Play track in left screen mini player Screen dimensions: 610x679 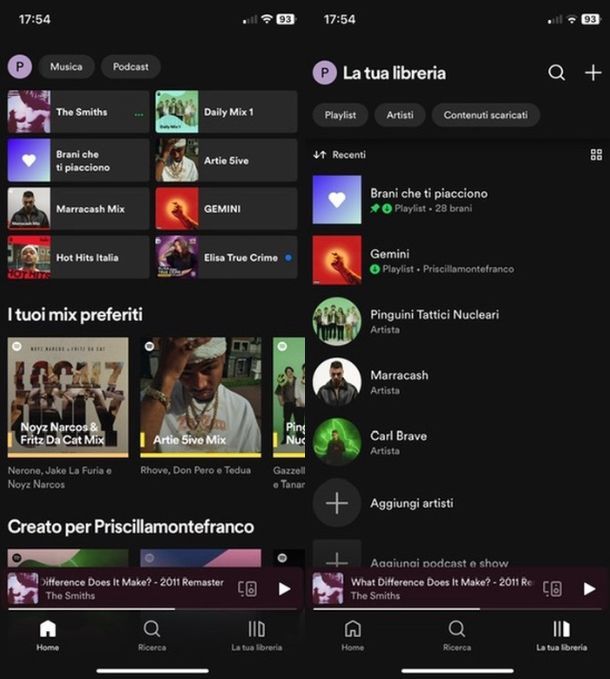pyautogui.click(x=284, y=588)
